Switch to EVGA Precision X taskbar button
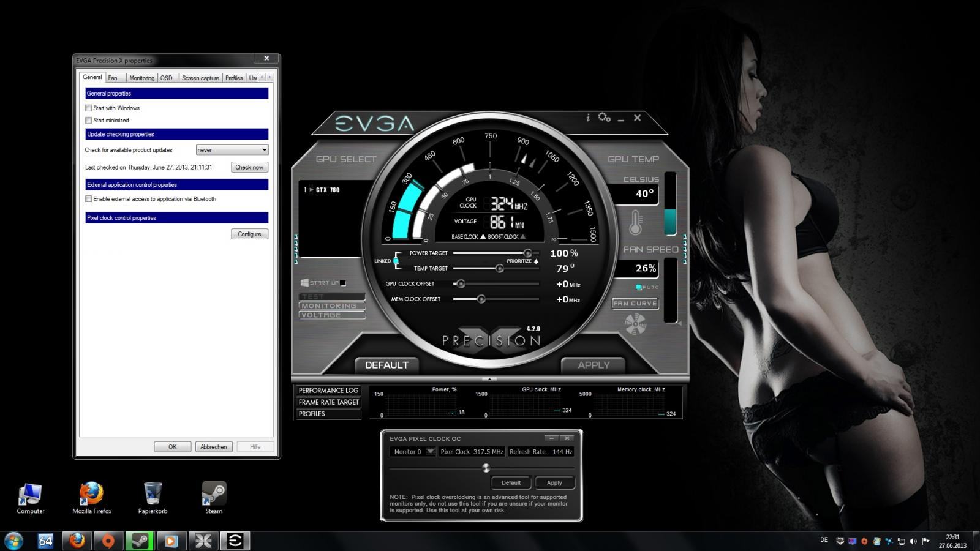The width and height of the screenshot is (980, 551). pyautogui.click(x=203, y=541)
